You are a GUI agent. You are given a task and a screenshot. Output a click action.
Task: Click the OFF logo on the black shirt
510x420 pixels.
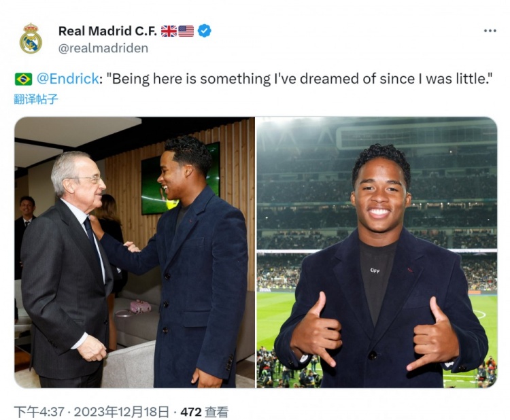[375, 270]
